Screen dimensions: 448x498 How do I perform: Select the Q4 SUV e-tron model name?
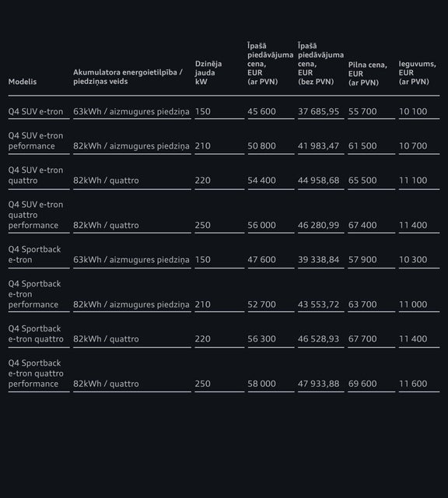tap(36, 111)
